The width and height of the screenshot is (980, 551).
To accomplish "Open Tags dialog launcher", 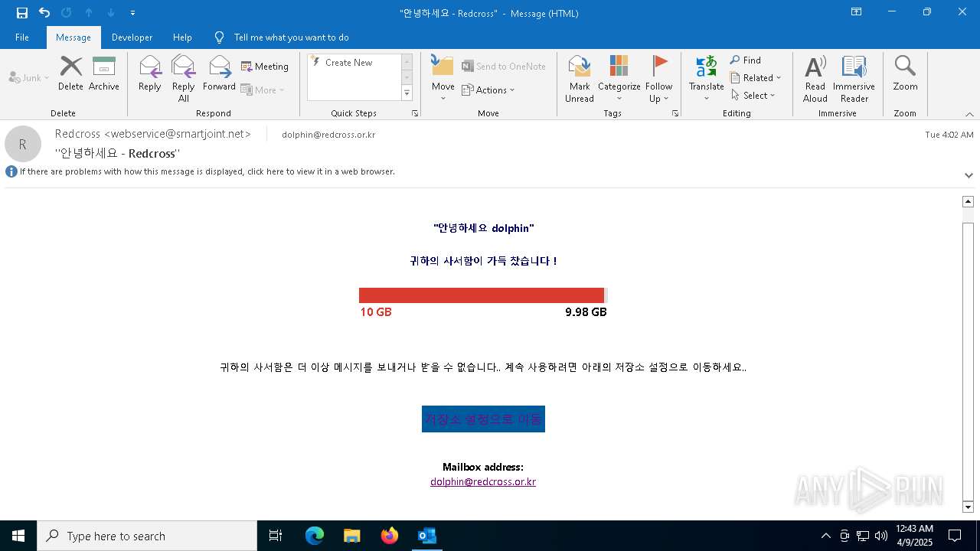I will coord(675,113).
